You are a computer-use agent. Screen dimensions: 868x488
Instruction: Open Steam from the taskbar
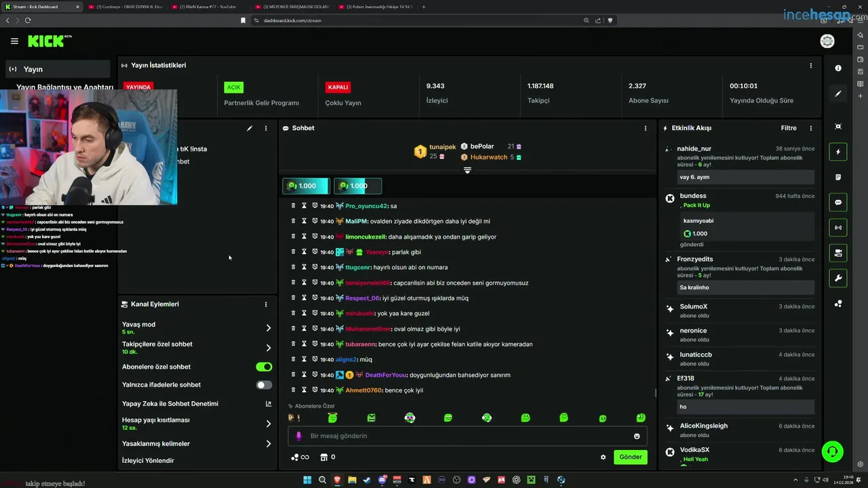coord(367,480)
